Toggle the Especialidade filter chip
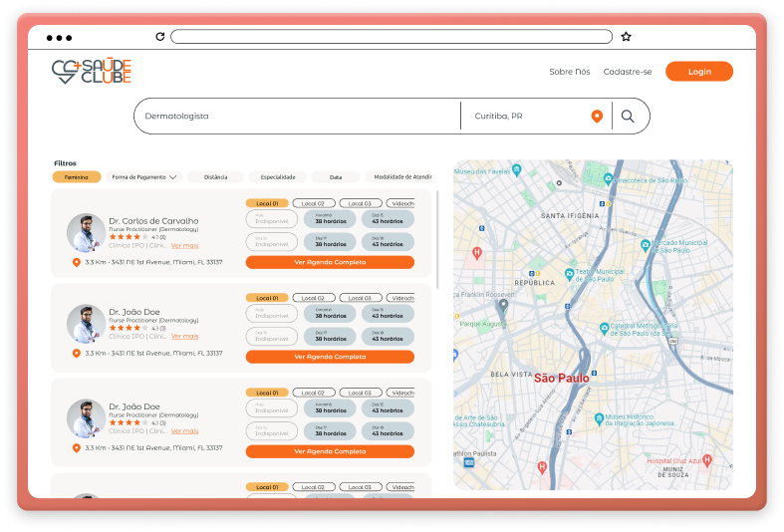Image resolution: width=784 pixels, height=532 pixels. pyautogui.click(x=277, y=177)
